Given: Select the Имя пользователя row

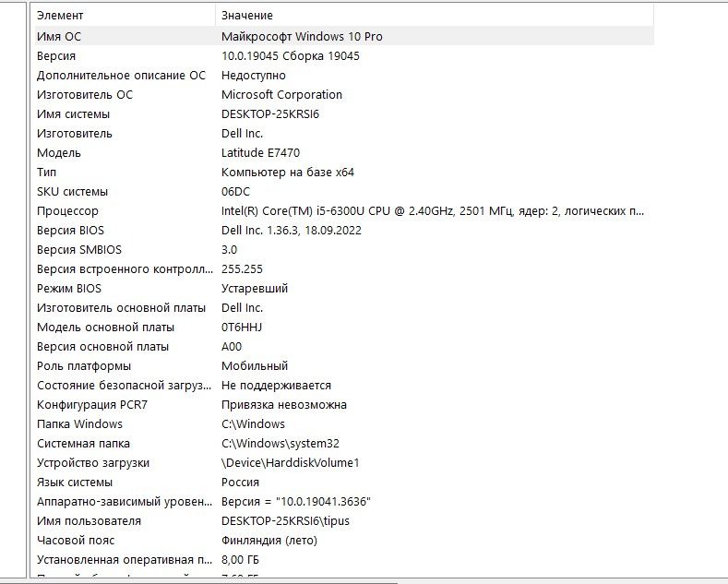Looking at the screenshot, I should (344, 521).
